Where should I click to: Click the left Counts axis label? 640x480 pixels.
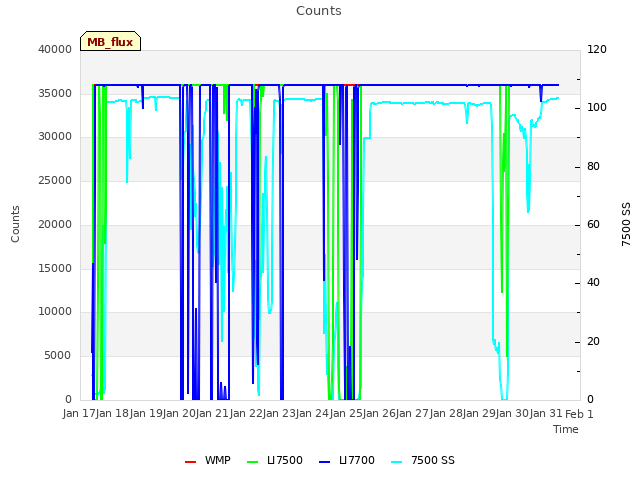pyautogui.click(x=15, y=224)
